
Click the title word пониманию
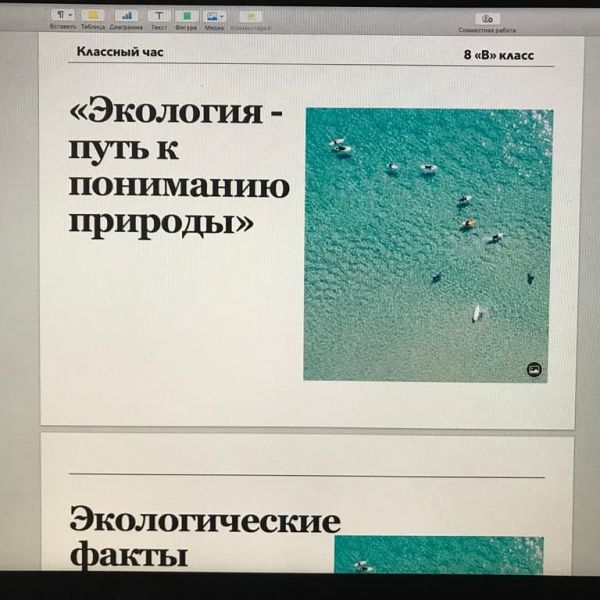(179, 185)
